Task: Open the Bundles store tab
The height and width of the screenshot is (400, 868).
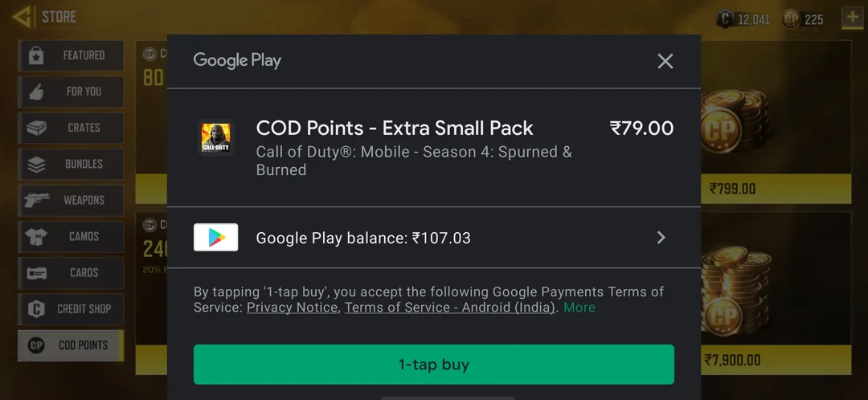Action: coord(72,164)
